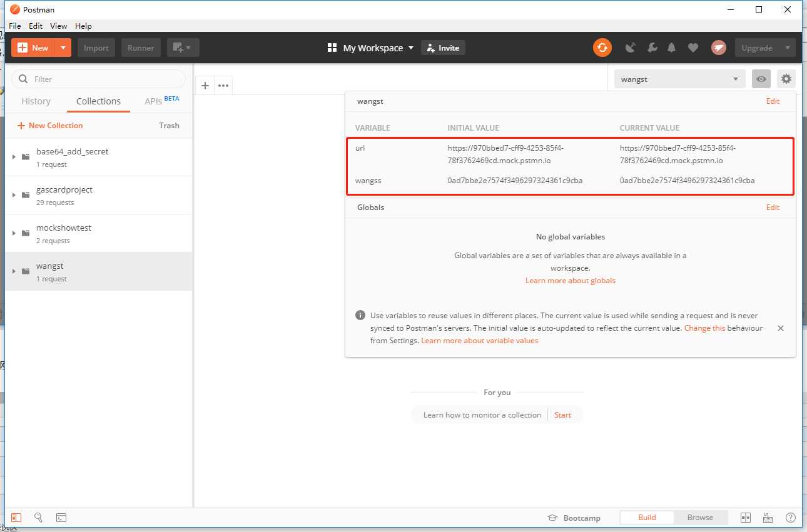Toggle the sidebar icon in status bar
The width and height of the screenshot is (807, 532).
[x=16, y=518]
